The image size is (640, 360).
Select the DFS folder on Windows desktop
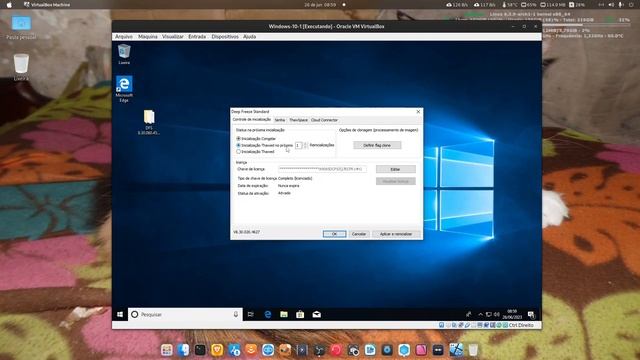pos(149,122)
